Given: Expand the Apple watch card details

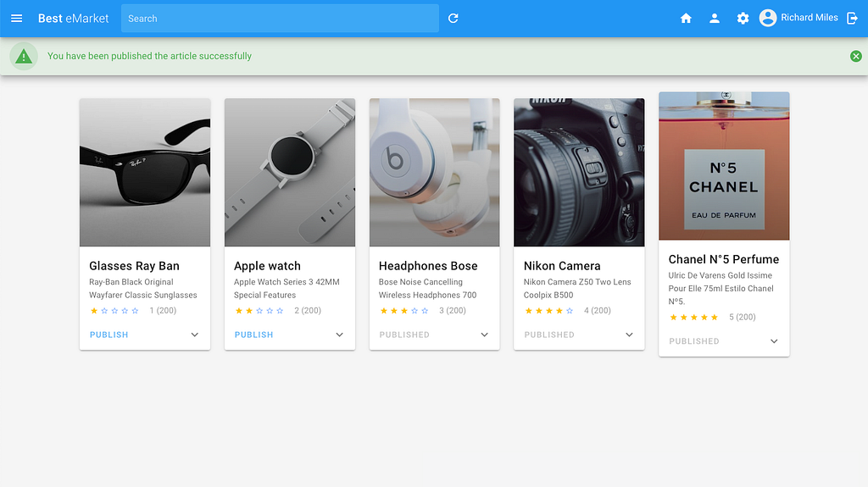Looking at the screenshot, I should click(339, 335).
